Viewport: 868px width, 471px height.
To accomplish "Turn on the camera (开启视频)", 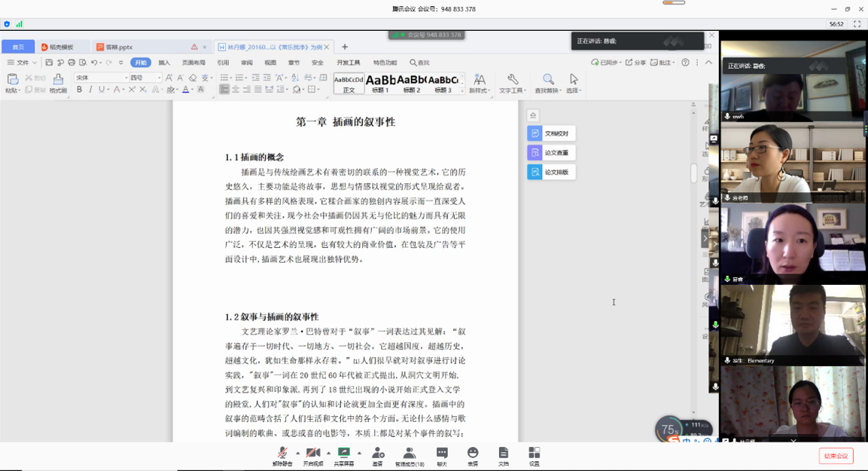I will 312,457.
